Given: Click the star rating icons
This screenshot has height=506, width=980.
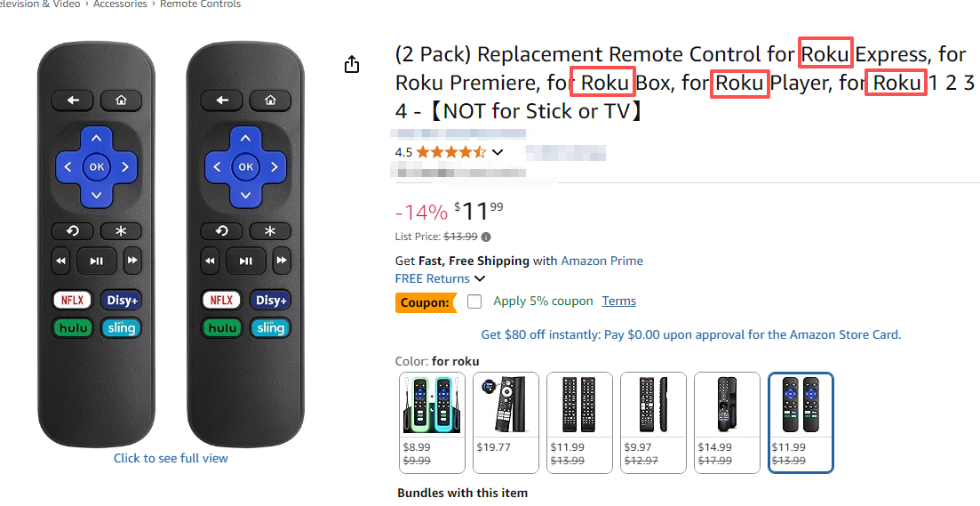Looking at the screenshot, I should click(x=450, y=152).
